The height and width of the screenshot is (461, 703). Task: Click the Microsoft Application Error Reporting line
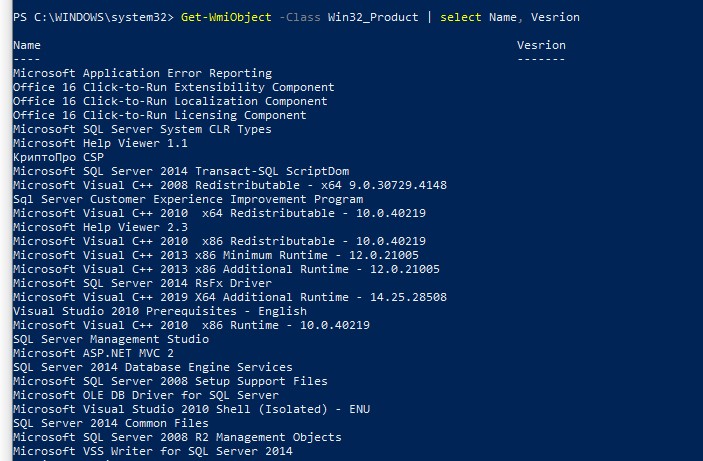click(x=143, y=73)
